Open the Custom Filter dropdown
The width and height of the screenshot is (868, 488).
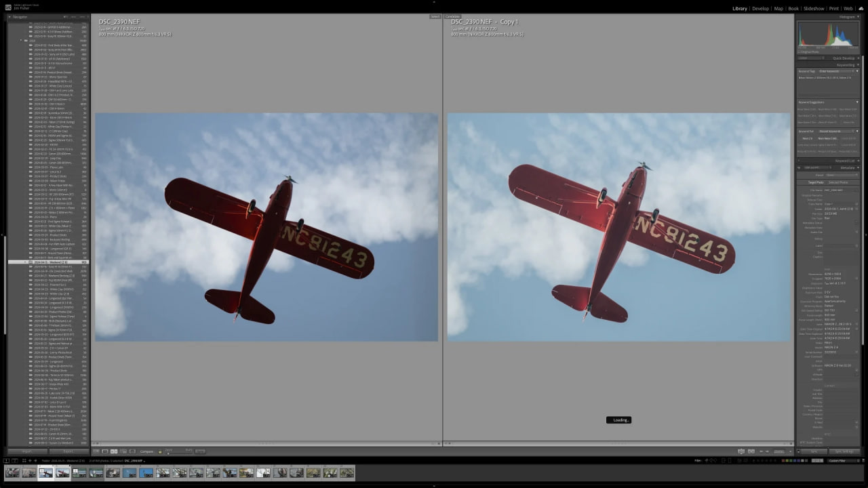838,460
